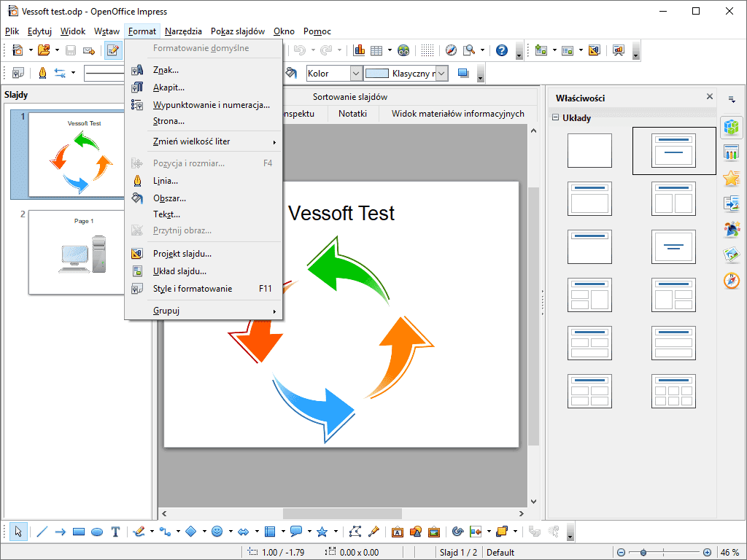Screen dimensions: 747x560
Task: Click the Edit File mode icon
Action: coord(113,50)
